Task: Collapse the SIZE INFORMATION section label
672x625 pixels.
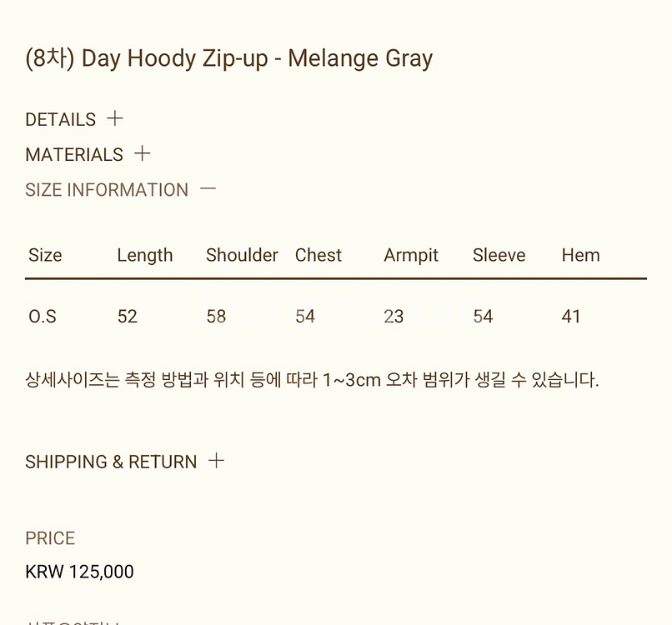Action: click(107, 190)
